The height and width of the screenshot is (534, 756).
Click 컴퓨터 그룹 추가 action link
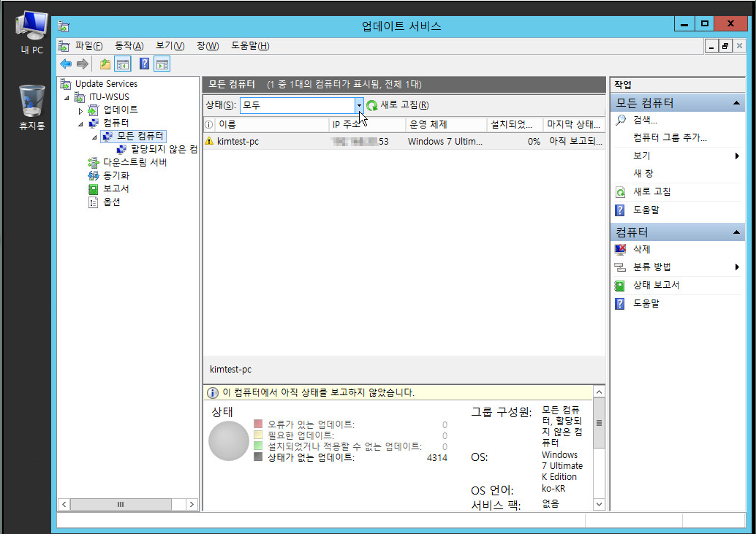pyautogui.click(x=670, y=137)
